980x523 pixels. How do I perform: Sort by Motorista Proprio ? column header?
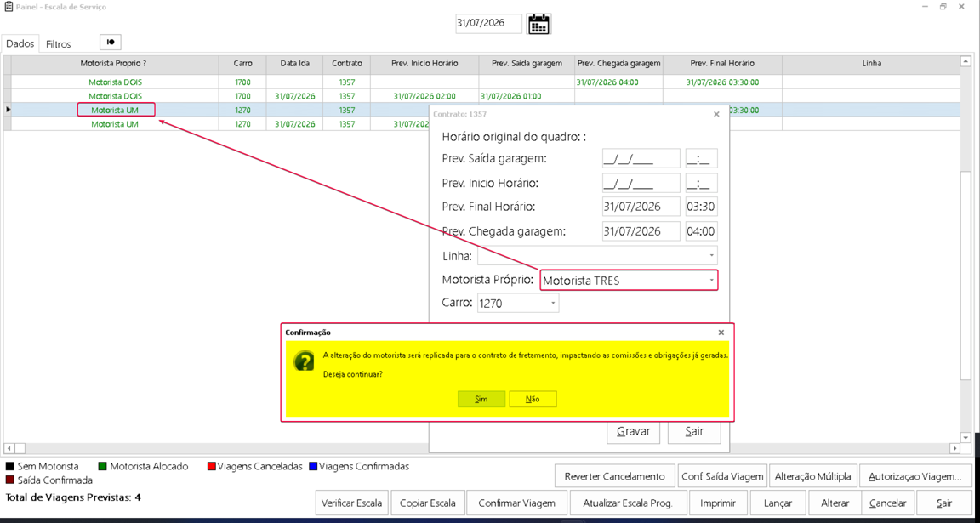[114, 63]
